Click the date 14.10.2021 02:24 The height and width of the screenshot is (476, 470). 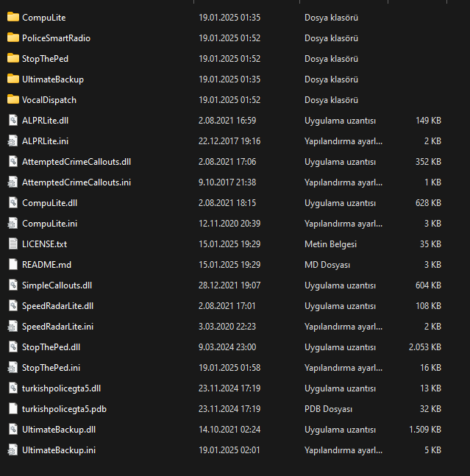[229, 429]
